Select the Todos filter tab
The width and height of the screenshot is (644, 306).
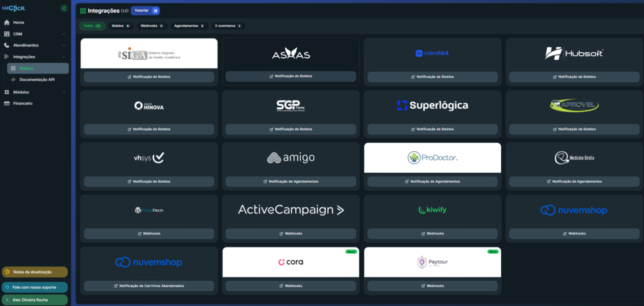point(92,26)
